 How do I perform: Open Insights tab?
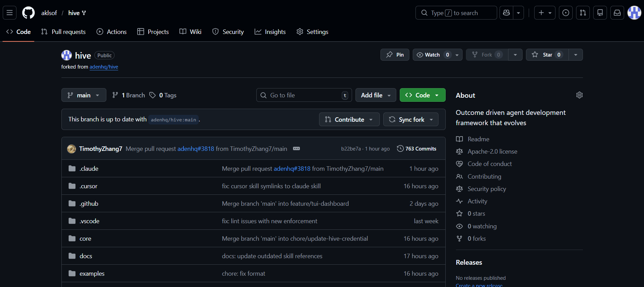[270, 32]
